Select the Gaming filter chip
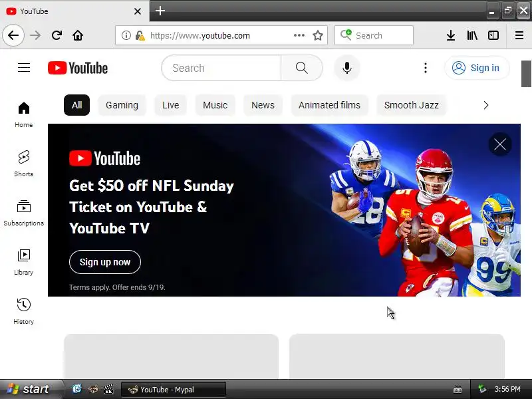Viewport: 532px width, 399px height. click(x=122, y=105)
